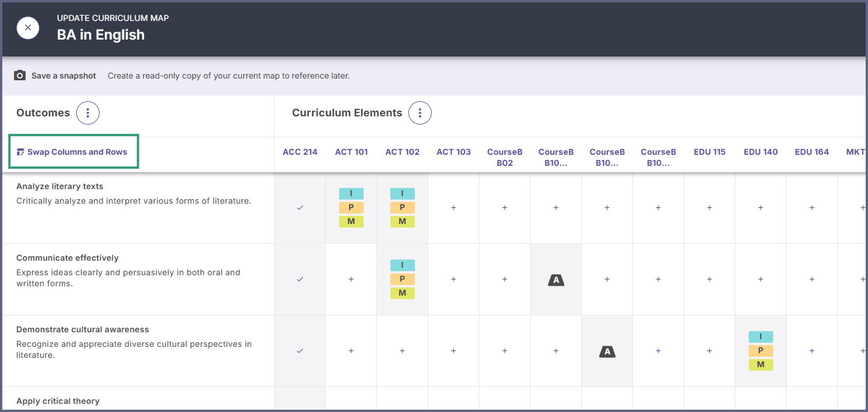Viewport: 868px width, 412px height.
Task: Add alignment in EDU 115 for Communicate effectively
Action: coord(710,279)
